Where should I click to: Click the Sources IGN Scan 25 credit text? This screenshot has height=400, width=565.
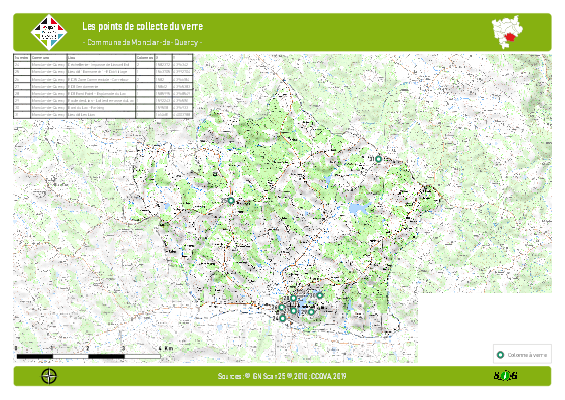coord(282,376)
